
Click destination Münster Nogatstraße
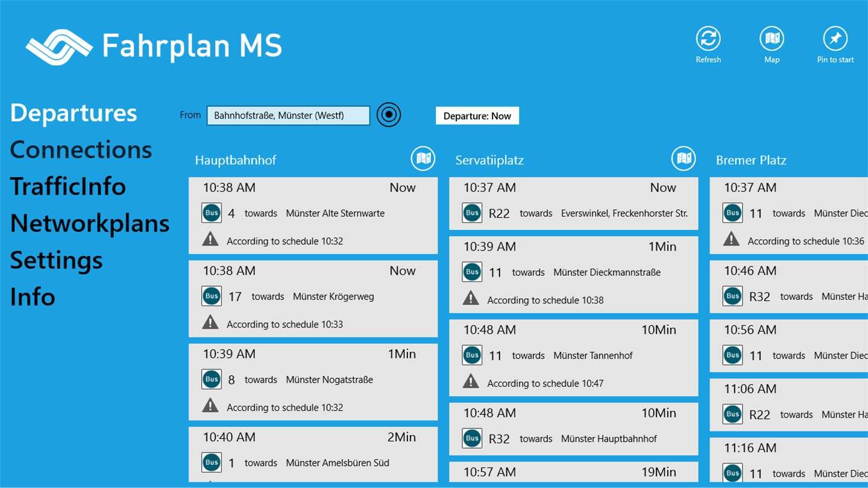point(329,380)
